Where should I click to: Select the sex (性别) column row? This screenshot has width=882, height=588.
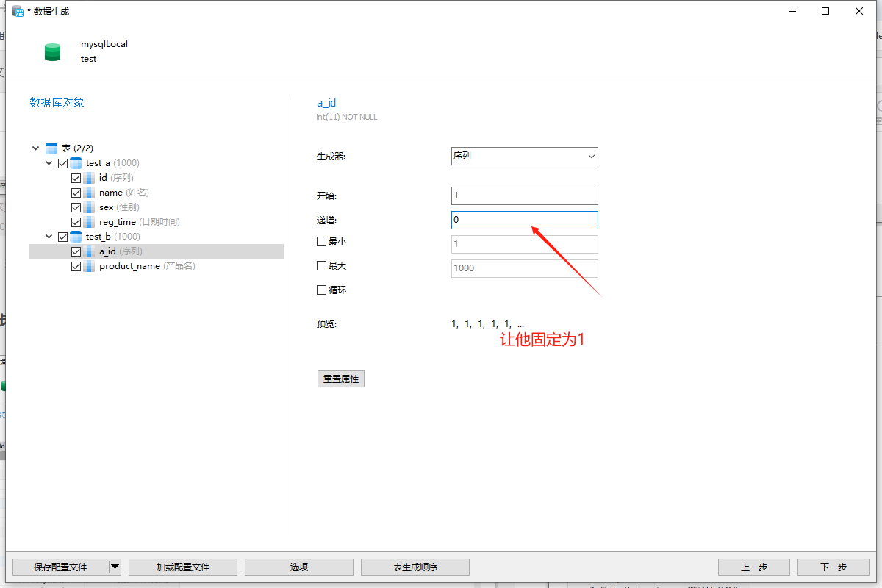[156, 207]
